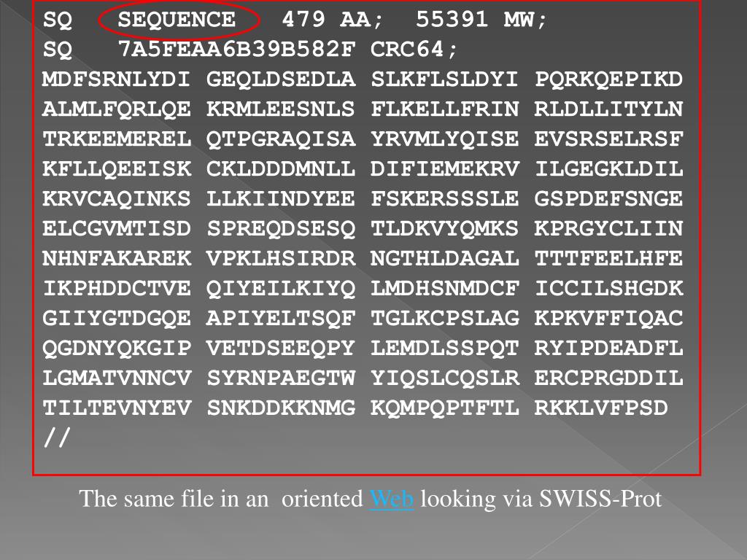
Task: Click sequence block LLKIINDYEE
Action: point(281,199)
